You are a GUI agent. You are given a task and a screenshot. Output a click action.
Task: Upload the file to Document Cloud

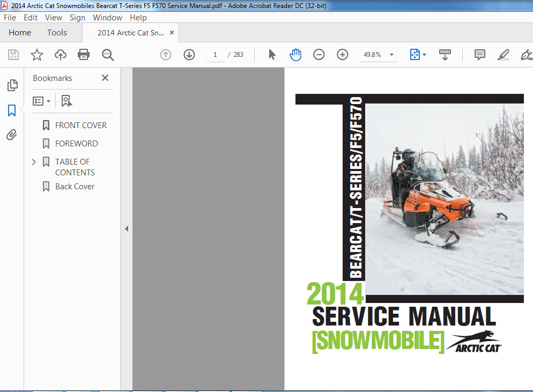click(x=61, y=55)
